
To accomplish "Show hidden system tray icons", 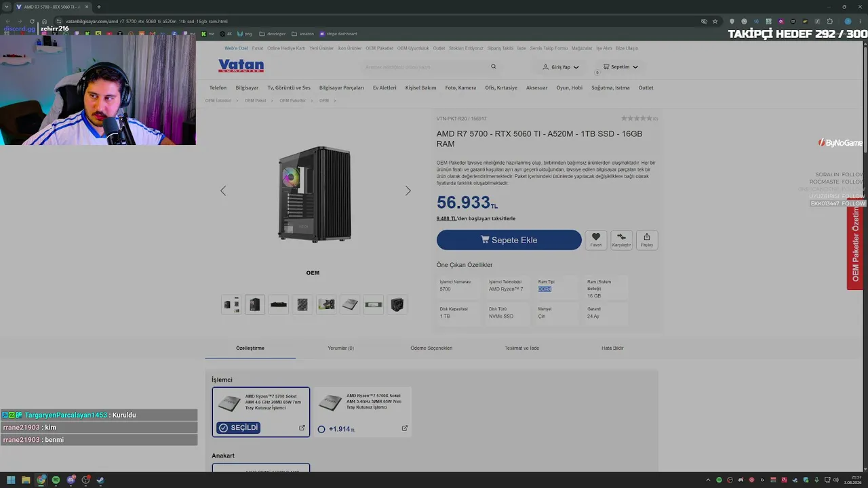I will tap(709, 480).
